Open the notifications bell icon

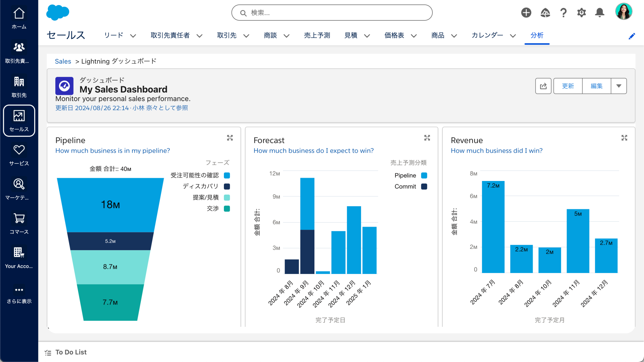(599, 13)
